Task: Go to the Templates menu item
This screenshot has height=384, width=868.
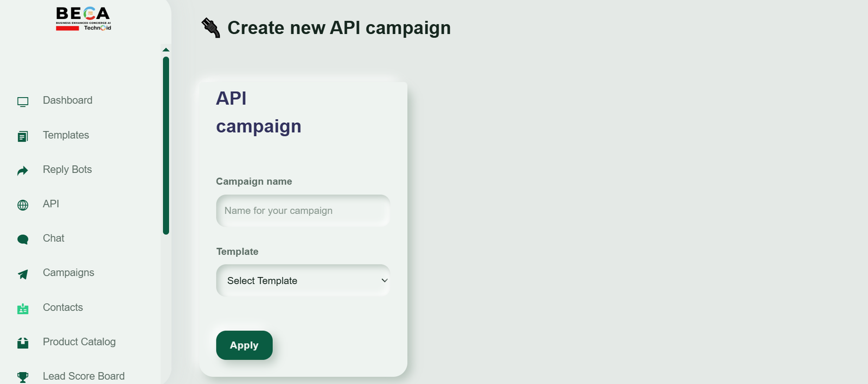Action: tap(66, 135)
